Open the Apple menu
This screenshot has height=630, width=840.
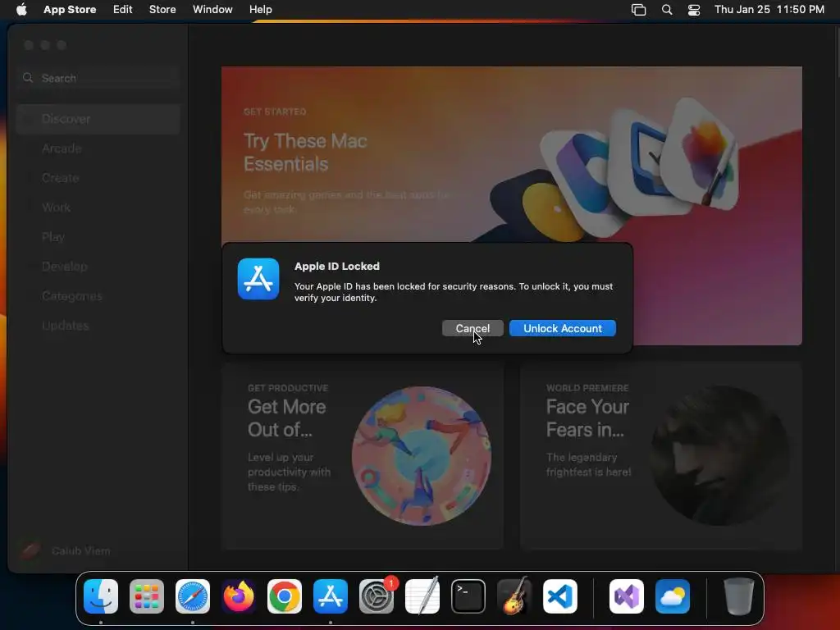coord(21,9)
